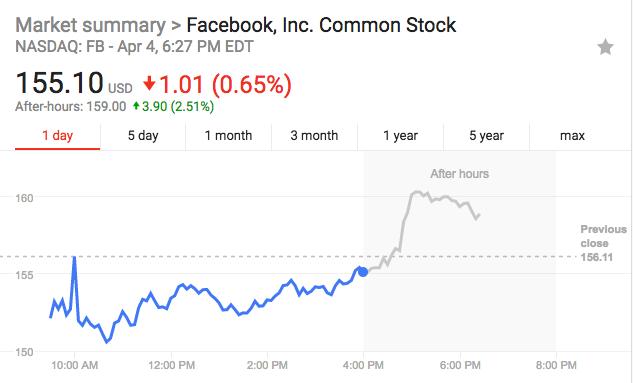Viewport: 633px width, 383px height.
Task: Select the 5 year tab
Action: tap(486, 136)
